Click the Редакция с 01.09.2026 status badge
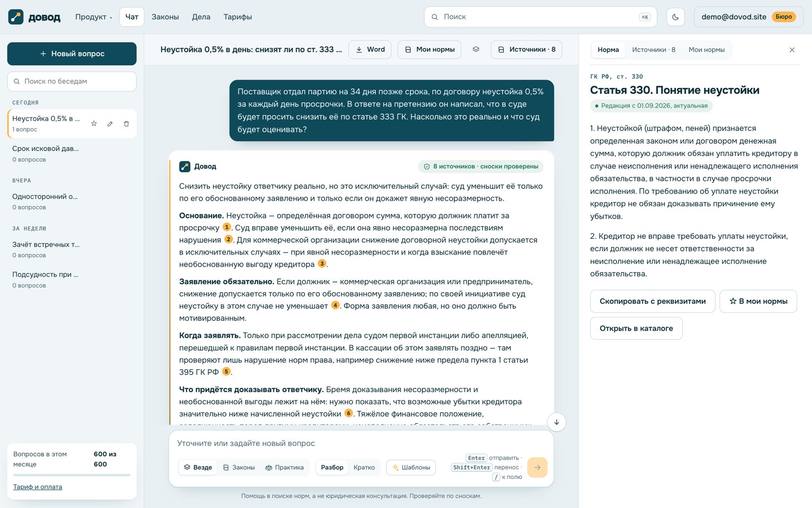Screen dimensions: 812x508 (652, 106)
